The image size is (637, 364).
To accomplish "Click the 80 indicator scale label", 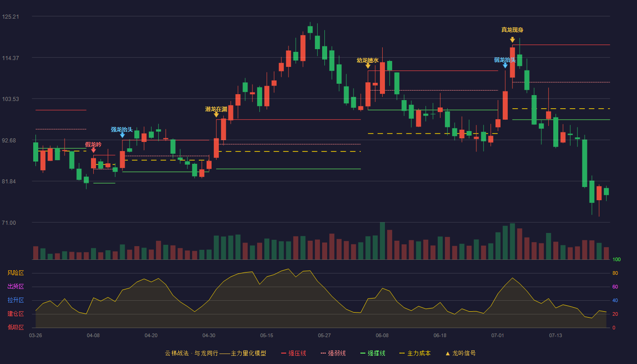I will (615, 273).
